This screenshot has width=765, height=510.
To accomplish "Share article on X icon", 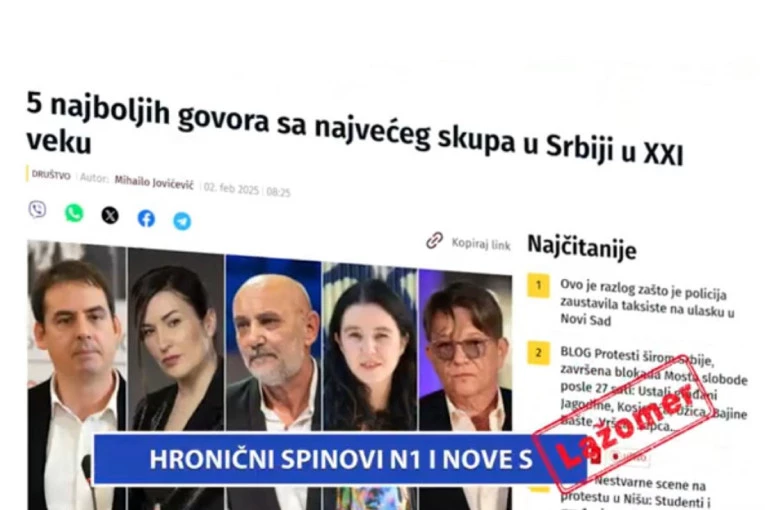I will tap(110, 215).
